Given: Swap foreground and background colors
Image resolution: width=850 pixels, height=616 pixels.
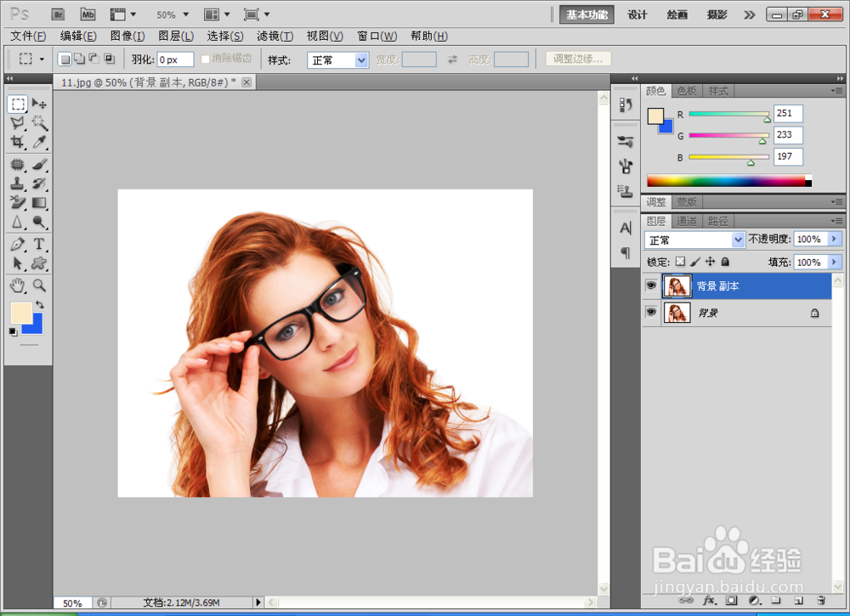Looking at the screenshot, I should point(40,304).
